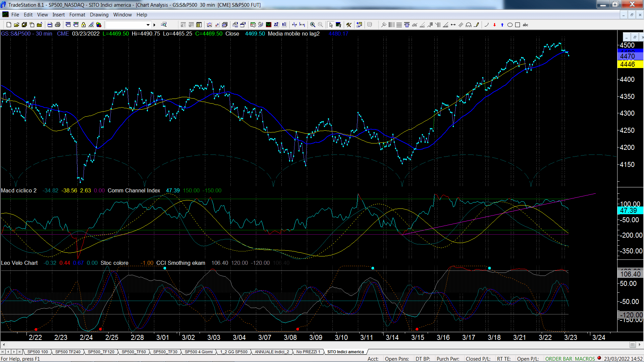
Task: Select the red down arrow tool
Action: pyautogui.click(x=494, y=25)
